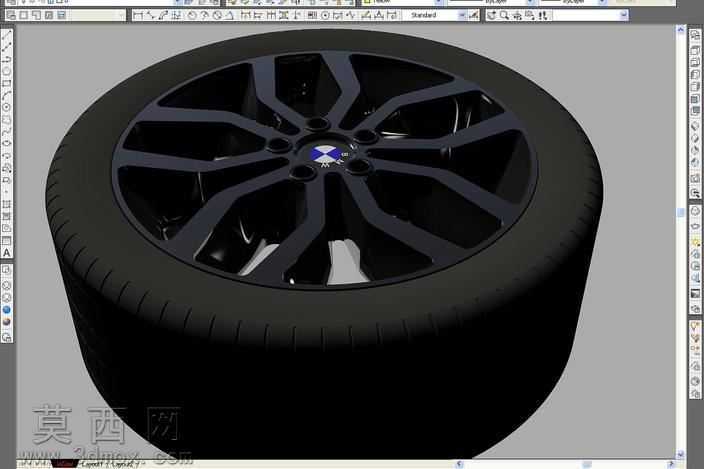Select the Ordinate dimension tool
Image resolution: width=704 pixels, height=469 pixels.
point(176,15)
